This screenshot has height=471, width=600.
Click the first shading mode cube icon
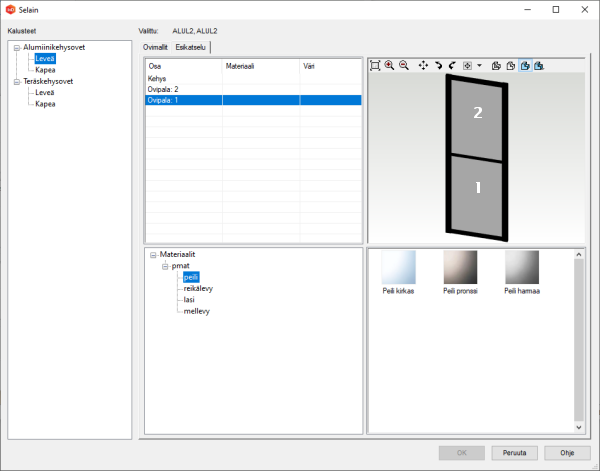[x=496, y=65]
